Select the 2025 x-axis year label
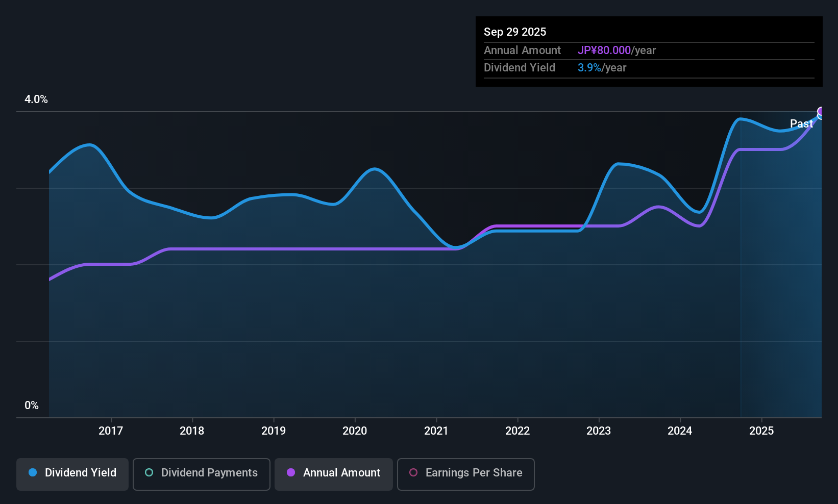Viewport: 838px width, 504px height. coord(761,431)
